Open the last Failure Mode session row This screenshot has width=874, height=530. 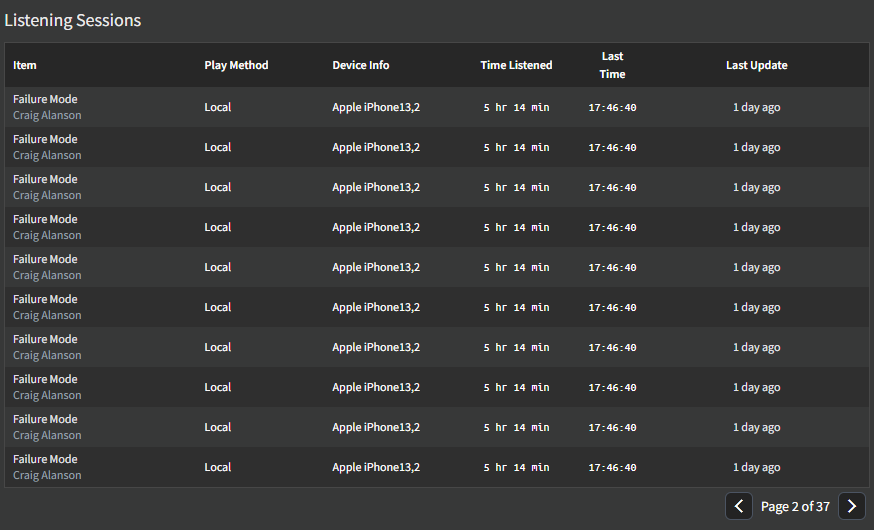pyautogui.click(x=436, y=467)
